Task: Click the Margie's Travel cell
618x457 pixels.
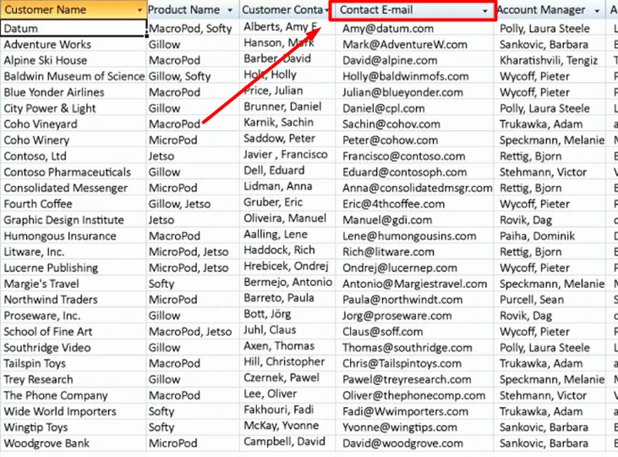Action: pyautogui.click(x=73, y=284)
